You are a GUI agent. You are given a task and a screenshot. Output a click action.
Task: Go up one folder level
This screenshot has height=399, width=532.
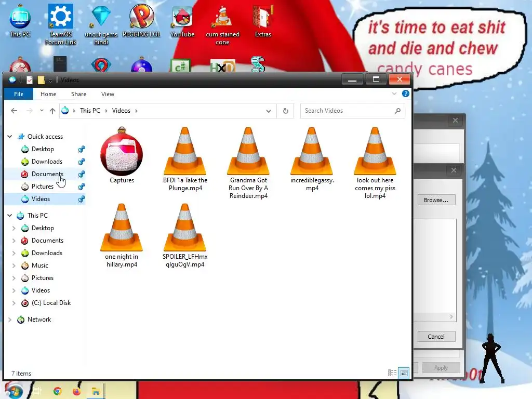pos(52,111)
